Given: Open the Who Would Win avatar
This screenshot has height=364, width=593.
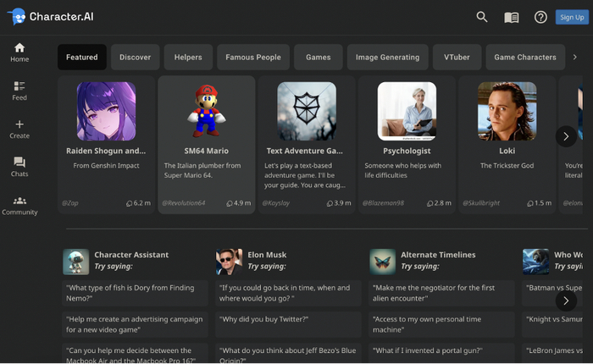Looking at the screenshot, I should [x=536, y=262].
